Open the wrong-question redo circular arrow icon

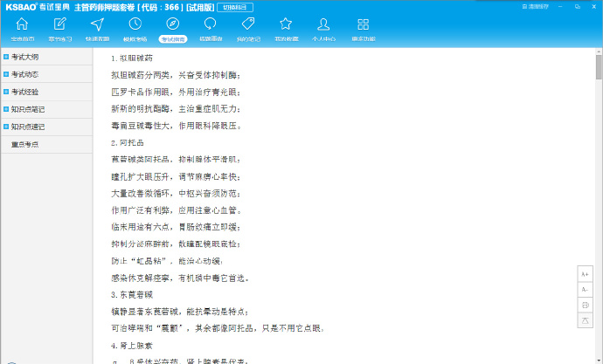tap(210, 24)
